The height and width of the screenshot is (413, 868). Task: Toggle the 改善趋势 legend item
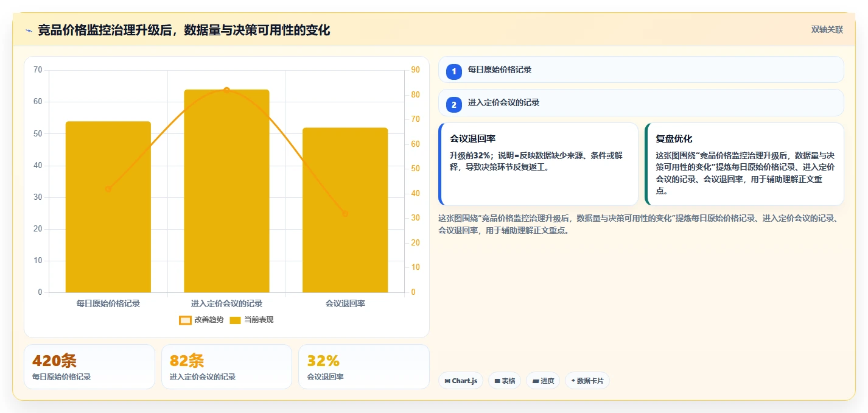pos(201,320)
